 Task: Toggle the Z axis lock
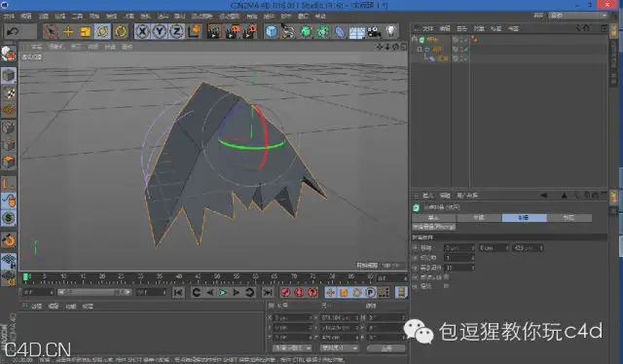tap(177, 31)
